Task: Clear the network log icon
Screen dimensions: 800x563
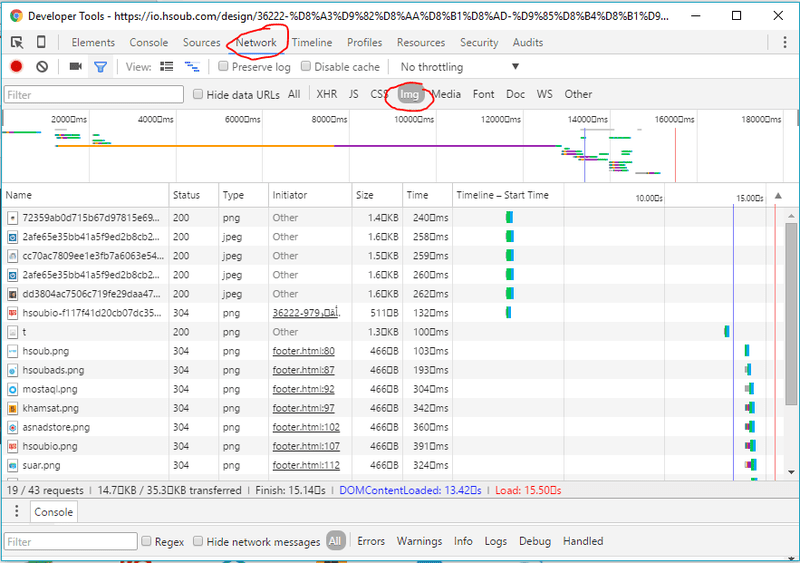Action: tap(42, 66)
